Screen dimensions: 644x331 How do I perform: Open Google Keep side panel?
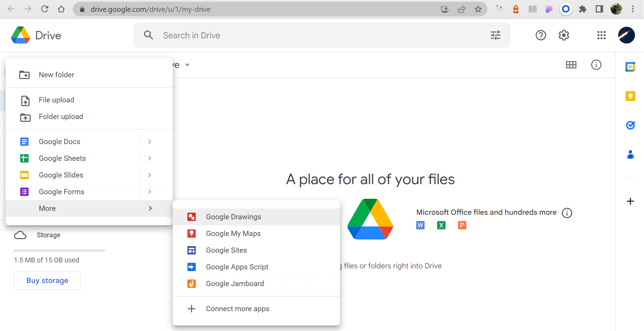click(x=630, y=96)
